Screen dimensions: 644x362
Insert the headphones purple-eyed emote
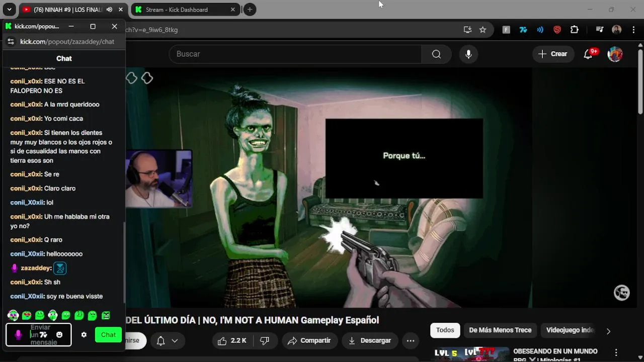(14, 316)
